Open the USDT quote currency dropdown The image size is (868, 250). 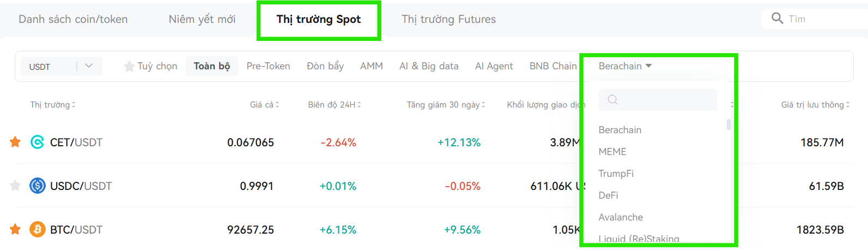(62, 67)
